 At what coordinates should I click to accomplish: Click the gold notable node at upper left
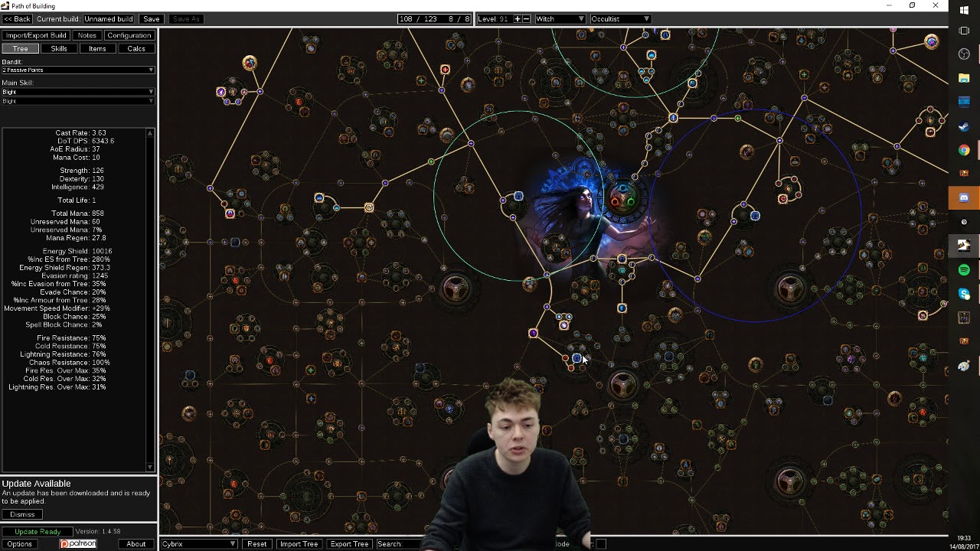tap(249, 63)
